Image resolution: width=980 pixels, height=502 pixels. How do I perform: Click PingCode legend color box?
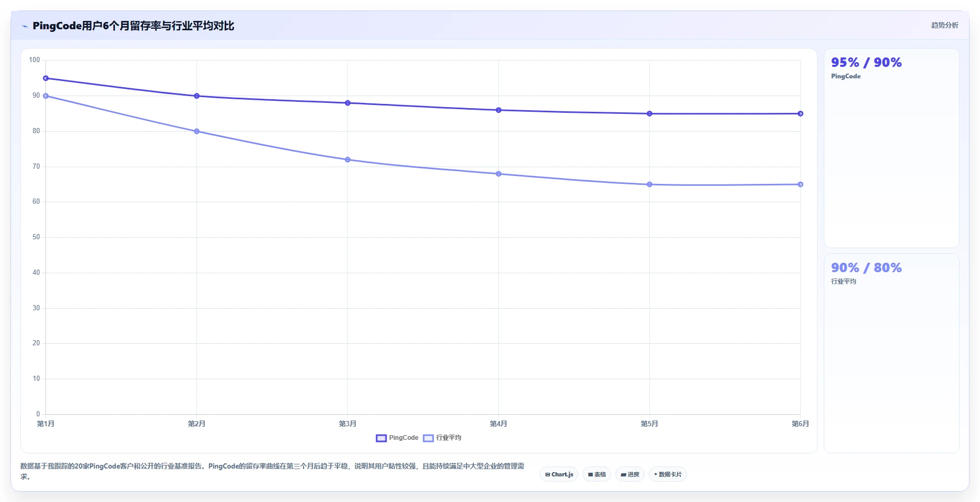381,438
